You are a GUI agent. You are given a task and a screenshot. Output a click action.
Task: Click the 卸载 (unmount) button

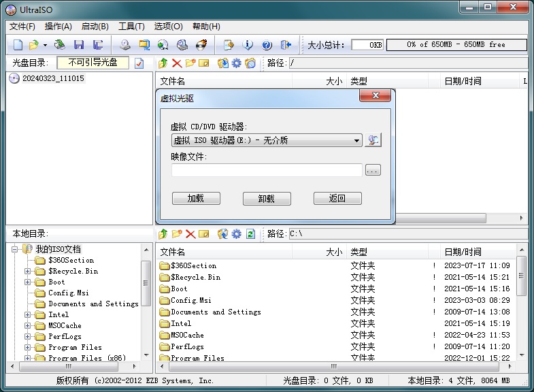[x=267, y=198]
